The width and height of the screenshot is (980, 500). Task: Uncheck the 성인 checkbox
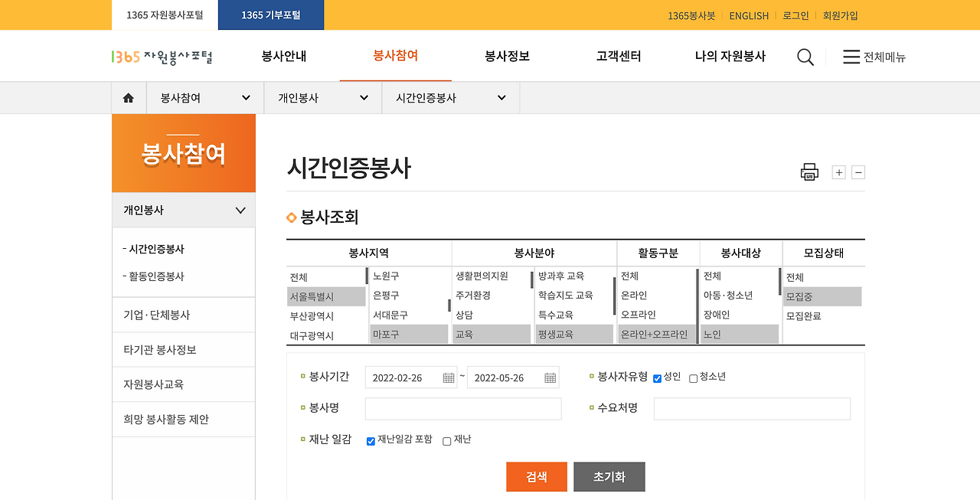coord(657,377)
